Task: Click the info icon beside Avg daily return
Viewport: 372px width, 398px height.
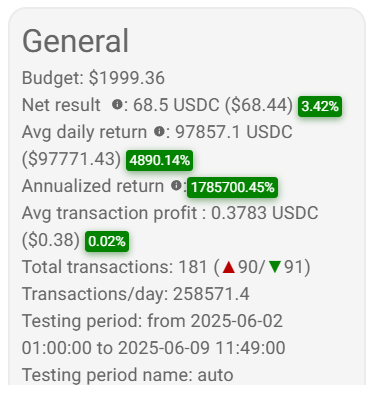Action: click(159, 131)
